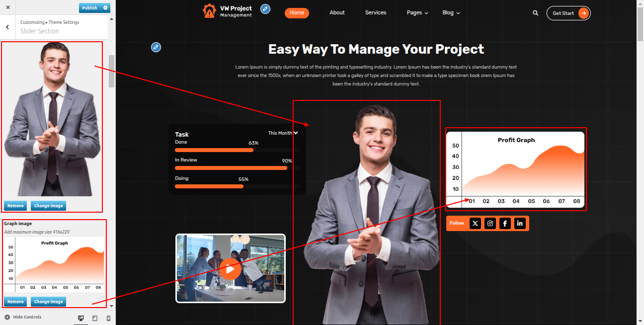Image resolution: width=644 pixels, height=325 pixels.
Task: Switch to mobile preview mode
Action: [108, 318]
